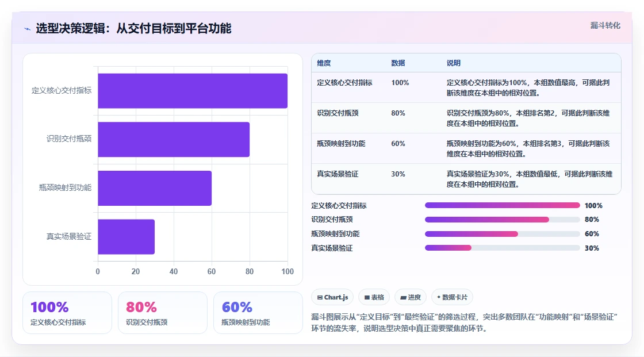Click the x-axis tick label 20
This screenshot has width=644, height=357.
tap(136, 271)
